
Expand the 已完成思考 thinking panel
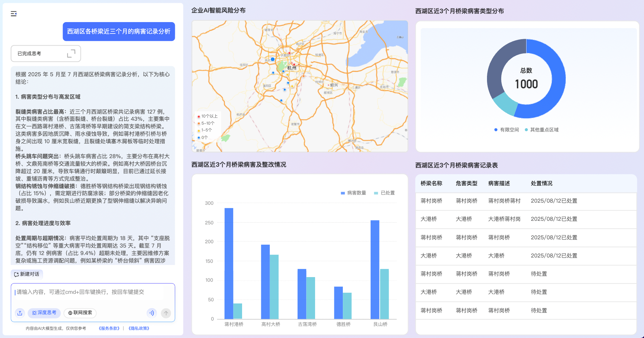pos(71,53)
